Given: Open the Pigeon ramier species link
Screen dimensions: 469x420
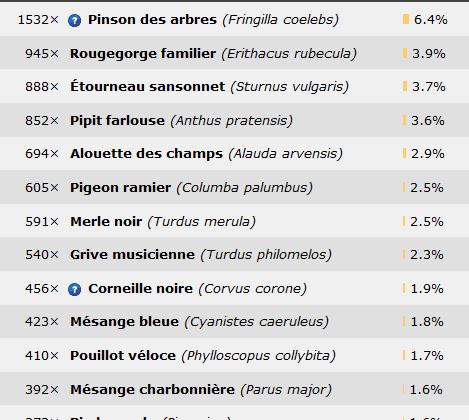Looking at the screenshot, I should (120, 188).
